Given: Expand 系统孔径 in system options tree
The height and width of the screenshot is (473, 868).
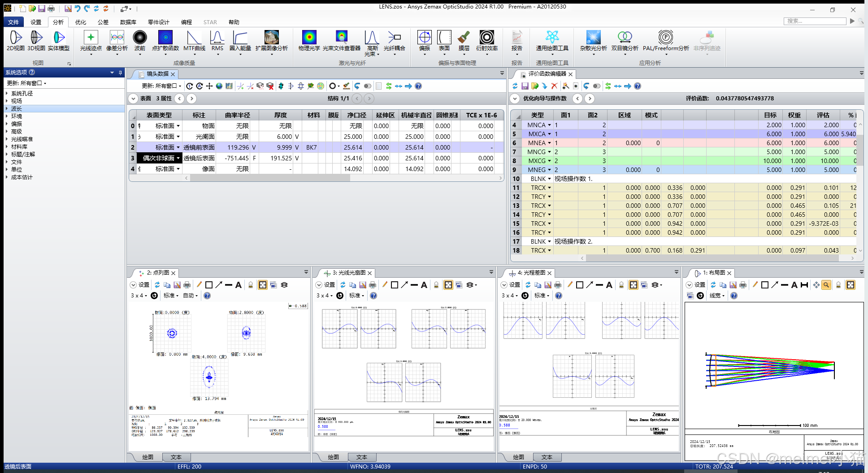Looking at the screenshot, I should pos(7,94).
